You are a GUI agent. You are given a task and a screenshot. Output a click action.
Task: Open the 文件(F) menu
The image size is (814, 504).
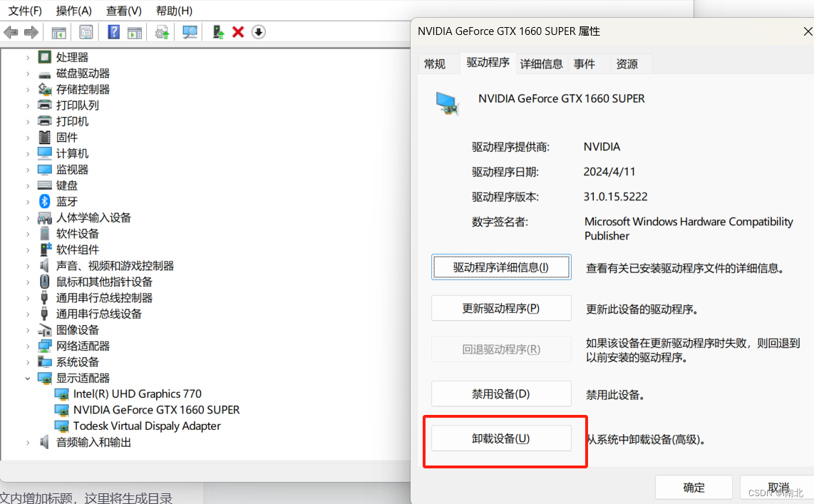click(25, 11)
